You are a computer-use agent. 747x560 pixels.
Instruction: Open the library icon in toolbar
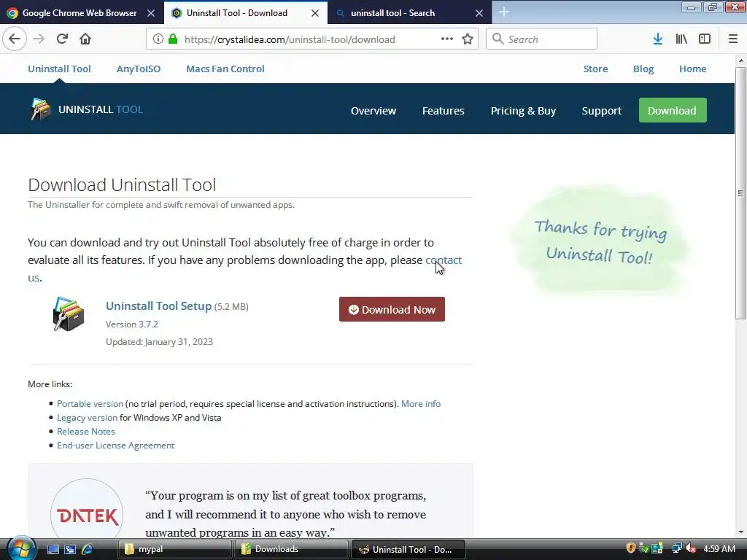coord(681,39)
